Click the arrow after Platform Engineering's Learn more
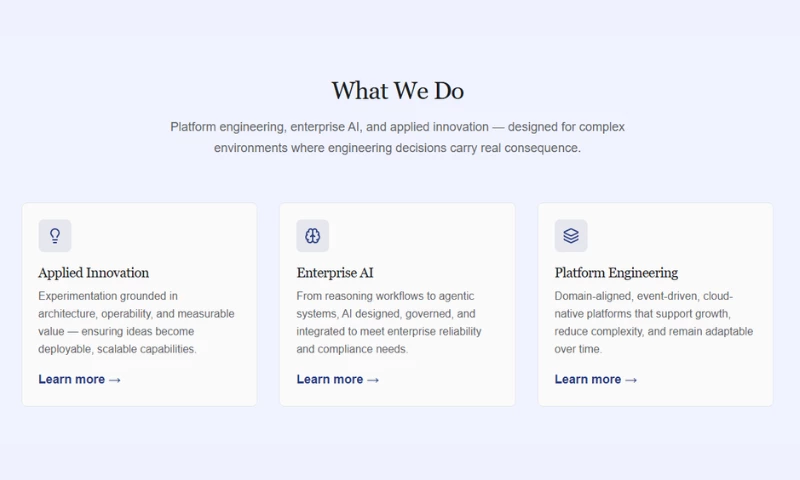 [x=631, y=380]
